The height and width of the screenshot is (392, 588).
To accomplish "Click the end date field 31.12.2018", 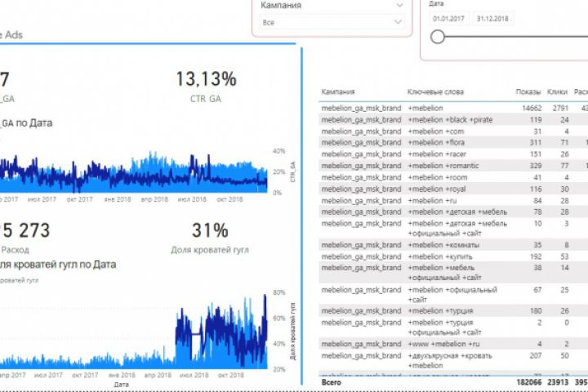I will [492, 19].
